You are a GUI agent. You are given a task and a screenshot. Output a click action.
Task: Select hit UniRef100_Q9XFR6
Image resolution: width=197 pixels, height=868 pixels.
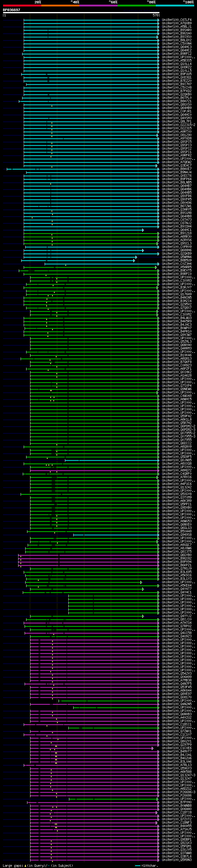click(177, 196)
